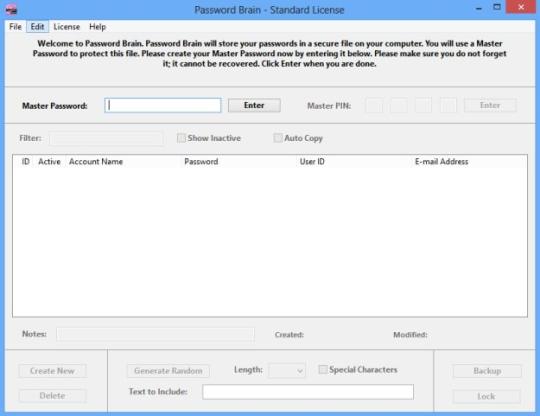Screen dimensions: 540x416
Task: Click the Enter button next to Master Password
Action: pos(254,105)
